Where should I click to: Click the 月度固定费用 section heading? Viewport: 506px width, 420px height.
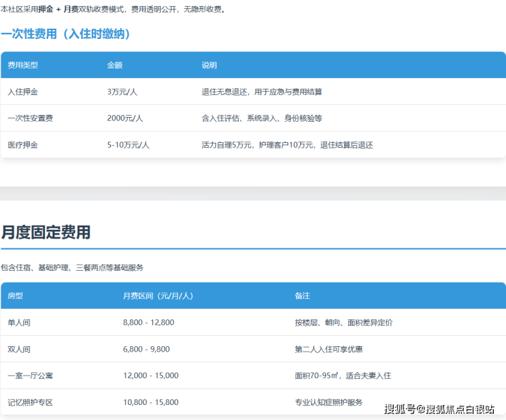[x=46, y=232]
